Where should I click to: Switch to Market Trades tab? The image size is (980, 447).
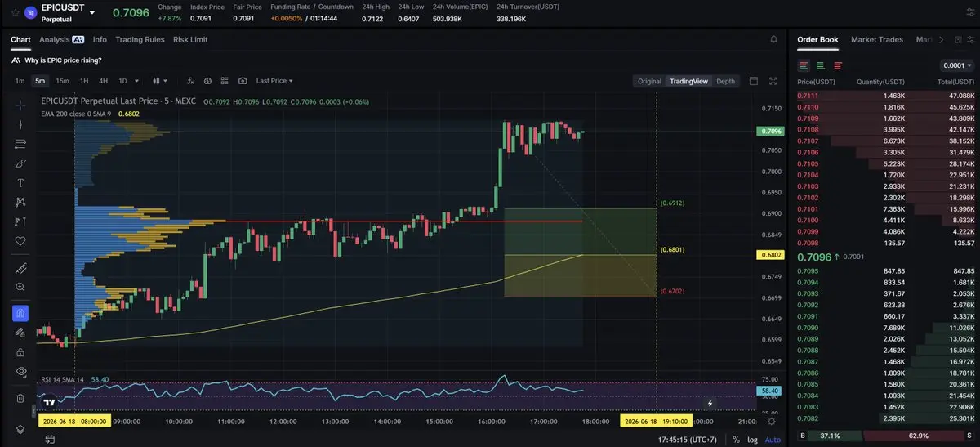[877, 39]
